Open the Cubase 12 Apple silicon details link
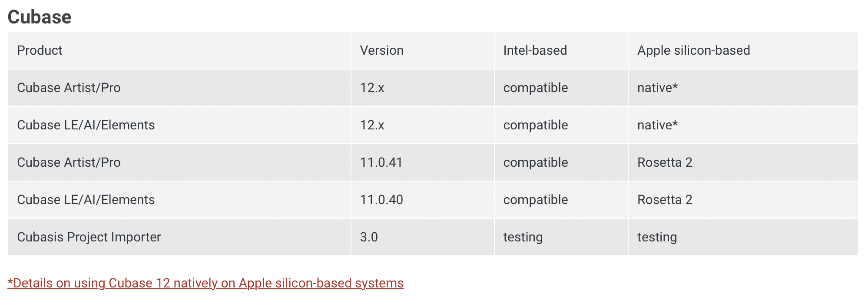868x297 pixels. pos(205,283)
